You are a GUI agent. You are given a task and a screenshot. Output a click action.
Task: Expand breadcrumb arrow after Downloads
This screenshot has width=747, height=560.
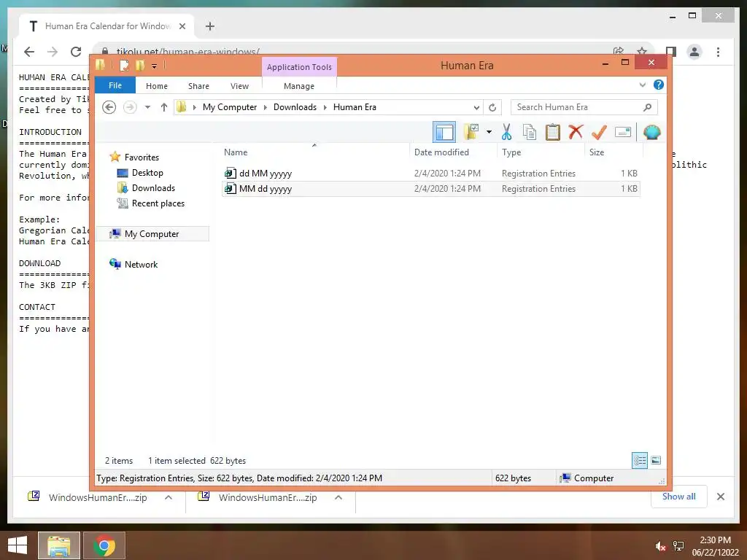click(x=325, y=107)
